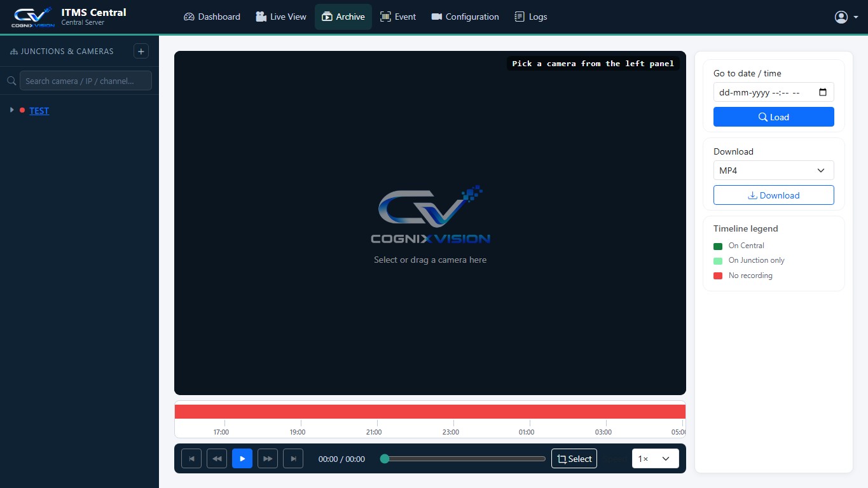
Task: Click the 17:00 timeline marker
Action: (x=221, y=432)
